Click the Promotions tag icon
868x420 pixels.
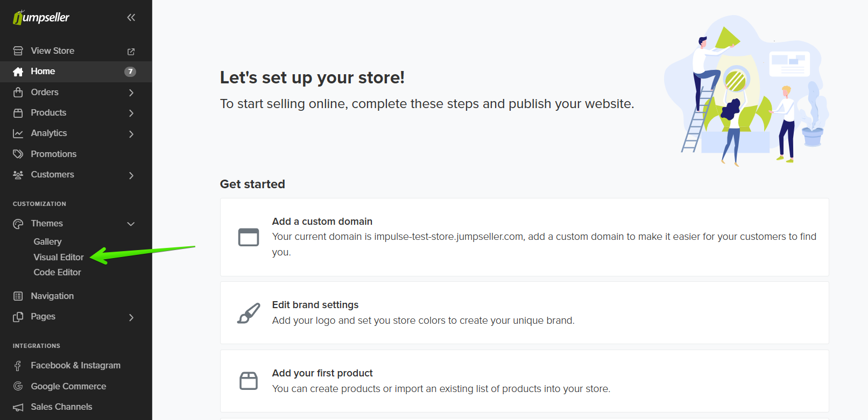[18, 154]
